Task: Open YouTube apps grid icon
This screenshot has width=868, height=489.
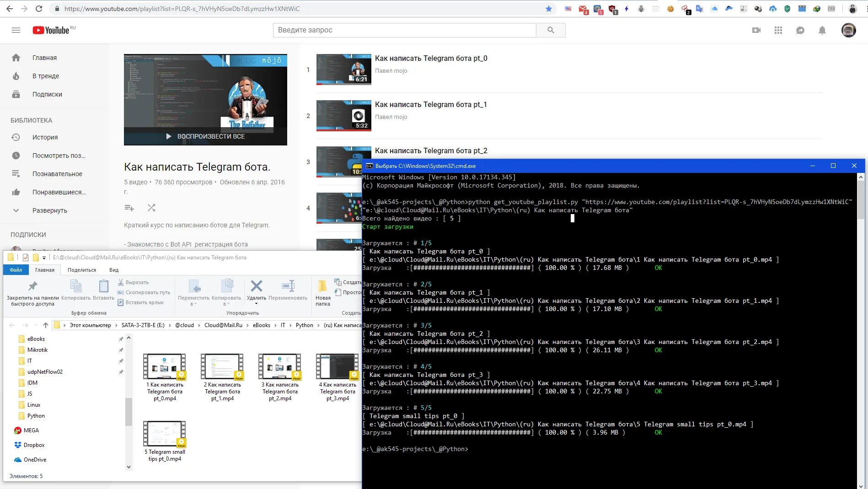Action: click(778, 30)
